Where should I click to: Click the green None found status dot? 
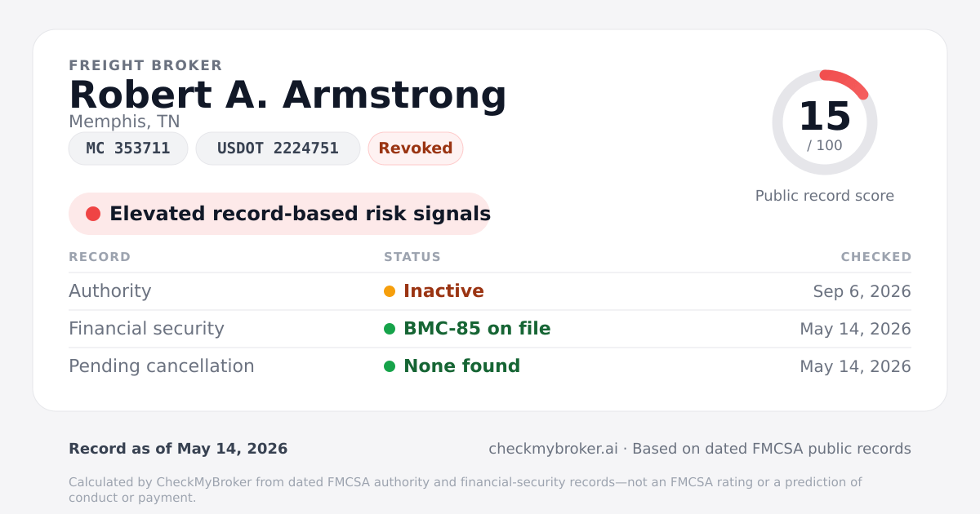390,366
